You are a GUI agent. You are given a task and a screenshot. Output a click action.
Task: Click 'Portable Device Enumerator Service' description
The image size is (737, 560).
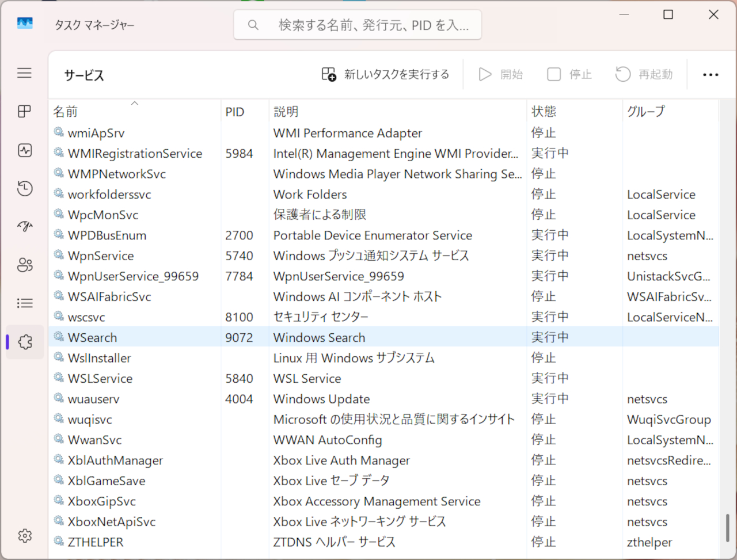pyautogui.click(x=373, y=235)
